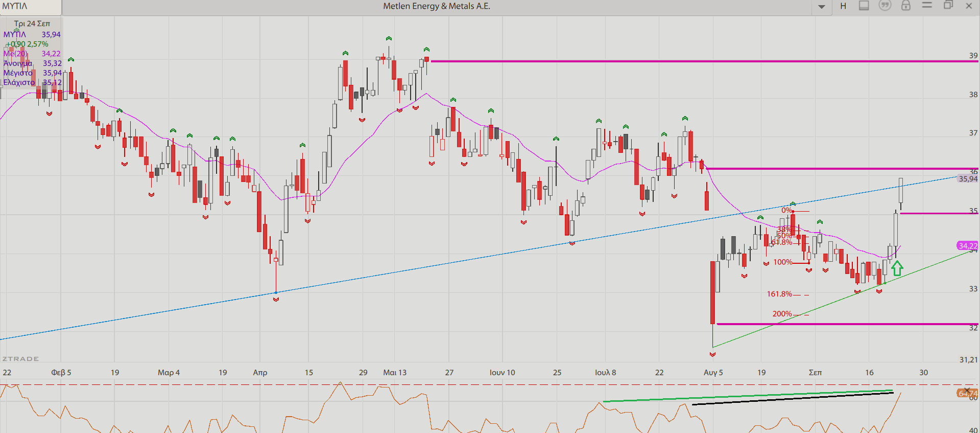980x433 pixels.
Task: Open the quote comments icon
Action: pos(885,6)
